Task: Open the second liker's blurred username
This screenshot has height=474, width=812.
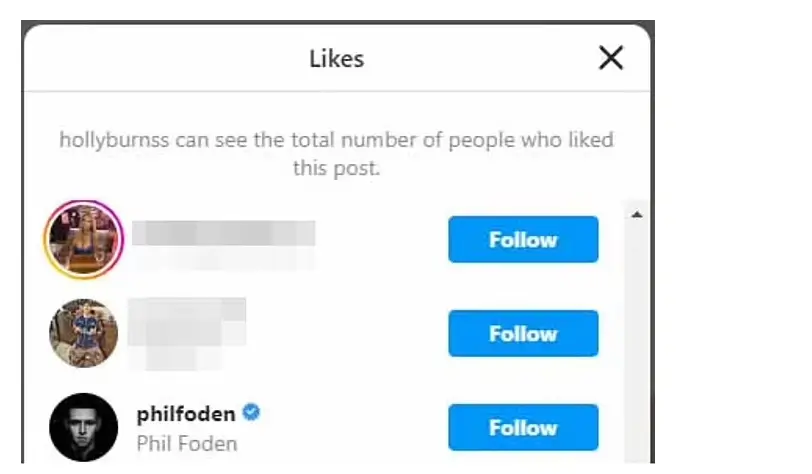Action: pos(187,322)
